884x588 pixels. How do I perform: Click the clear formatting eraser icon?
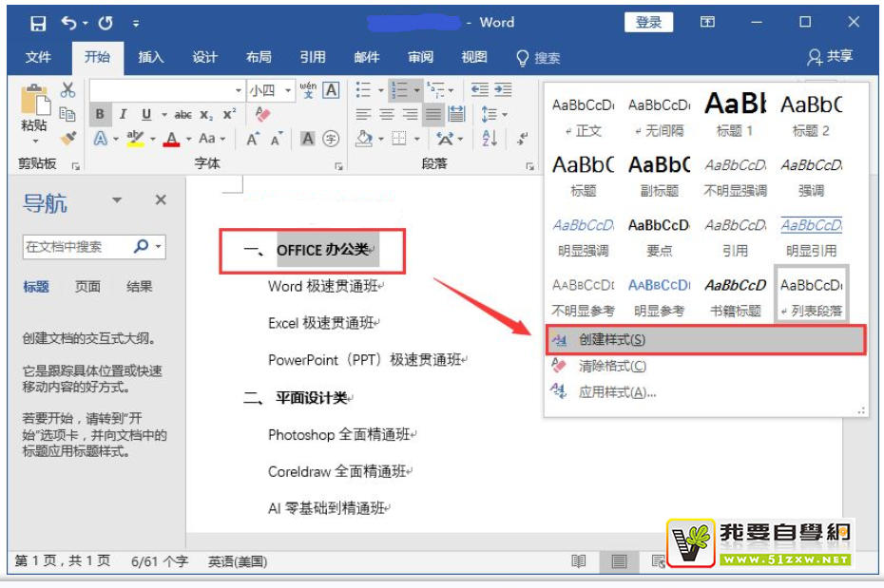(263, 115)
